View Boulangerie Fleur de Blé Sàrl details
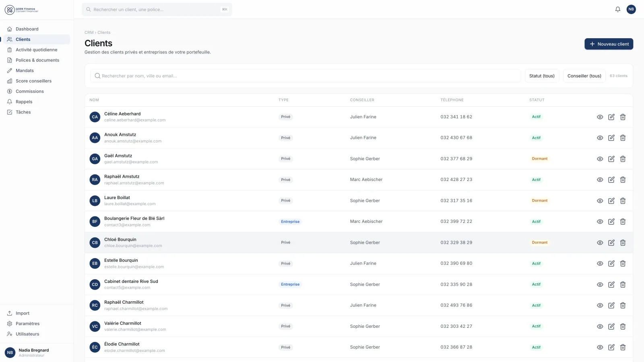 coord(600,222)
